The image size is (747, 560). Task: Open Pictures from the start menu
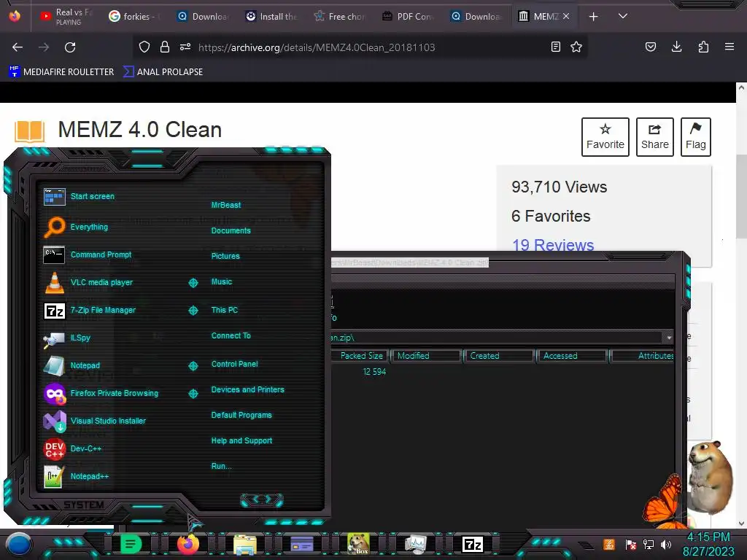(x=225, y=256)
